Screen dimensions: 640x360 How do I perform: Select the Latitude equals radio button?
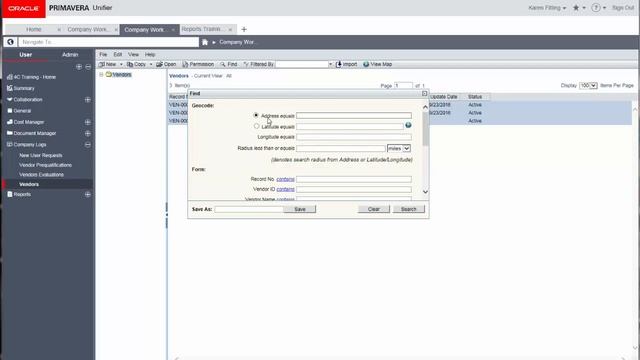pyautogui.click(x=256, y=127)
